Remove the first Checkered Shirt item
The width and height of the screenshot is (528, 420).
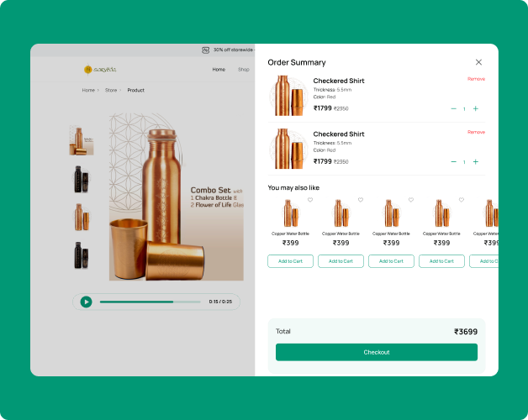[476, 79]
